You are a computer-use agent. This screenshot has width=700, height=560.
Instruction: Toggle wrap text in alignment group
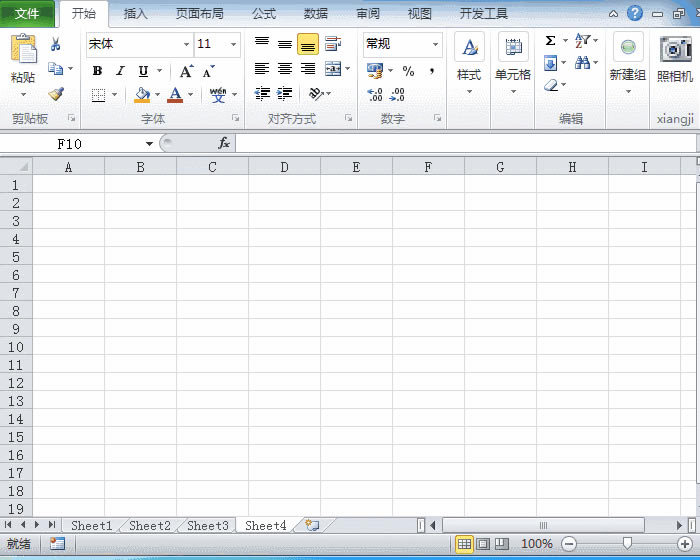[333, 44]
